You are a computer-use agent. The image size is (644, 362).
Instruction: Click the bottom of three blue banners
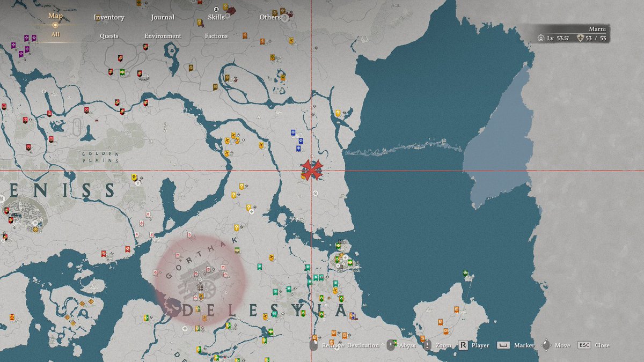[297, 149]
